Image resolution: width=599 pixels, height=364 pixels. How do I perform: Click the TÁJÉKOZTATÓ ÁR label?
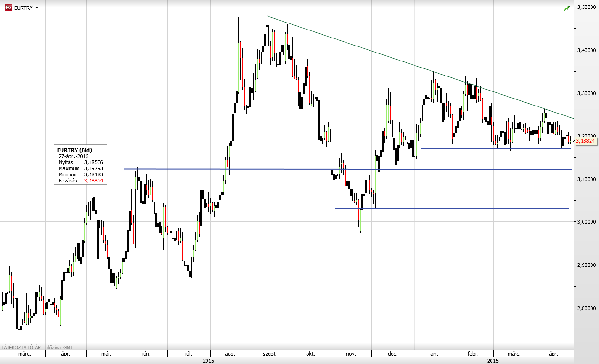click(22, 347)
